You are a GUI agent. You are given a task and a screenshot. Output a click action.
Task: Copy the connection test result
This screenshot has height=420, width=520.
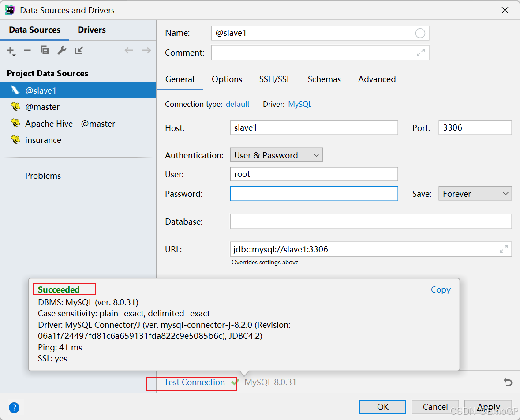click(x=441, y=289)
